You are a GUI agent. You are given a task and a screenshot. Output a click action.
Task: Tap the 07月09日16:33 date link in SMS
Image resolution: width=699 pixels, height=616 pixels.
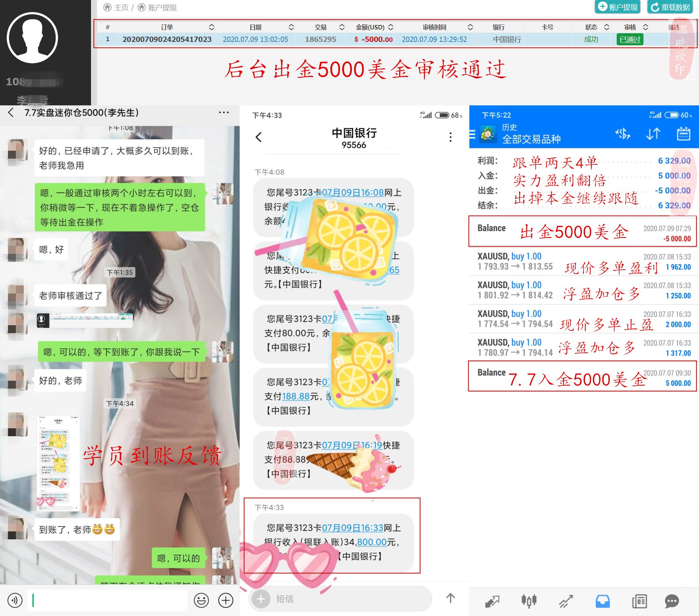tap(352, 528)
